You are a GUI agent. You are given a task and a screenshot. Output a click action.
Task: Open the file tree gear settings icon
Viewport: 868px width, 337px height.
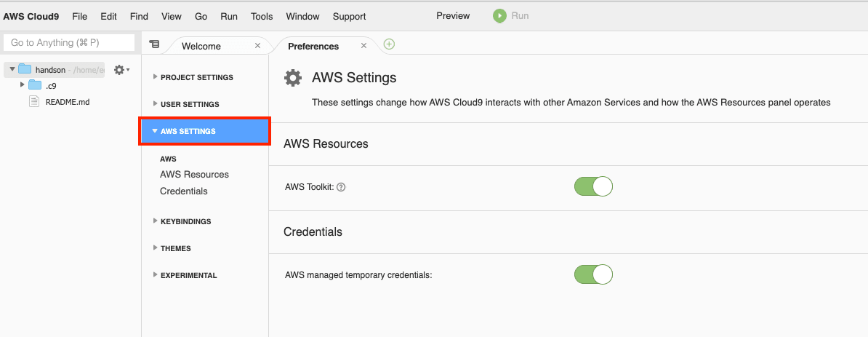click(x=120, y=70)
